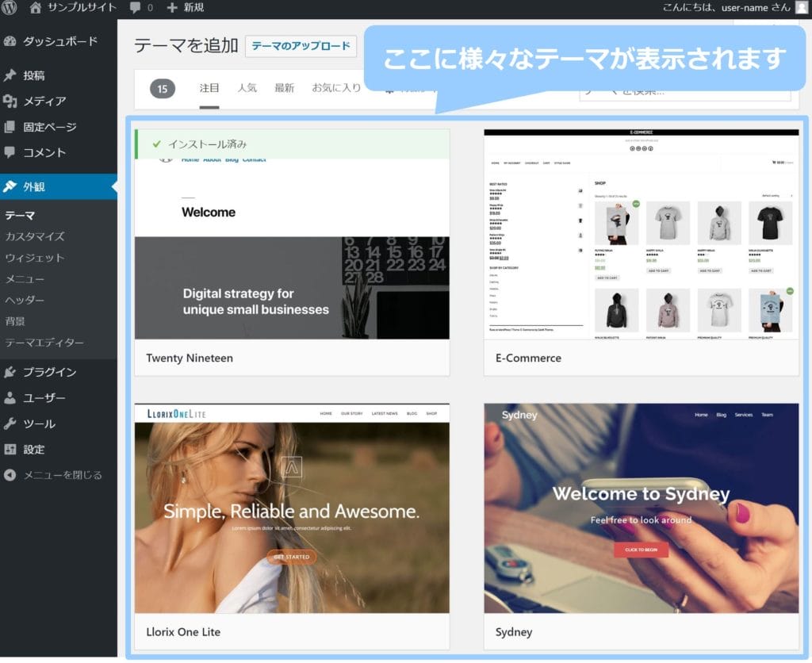Viewport: 812px width, 663px height.
Task: Click the ツール wrench icon
Action: [x=10, y=423]
